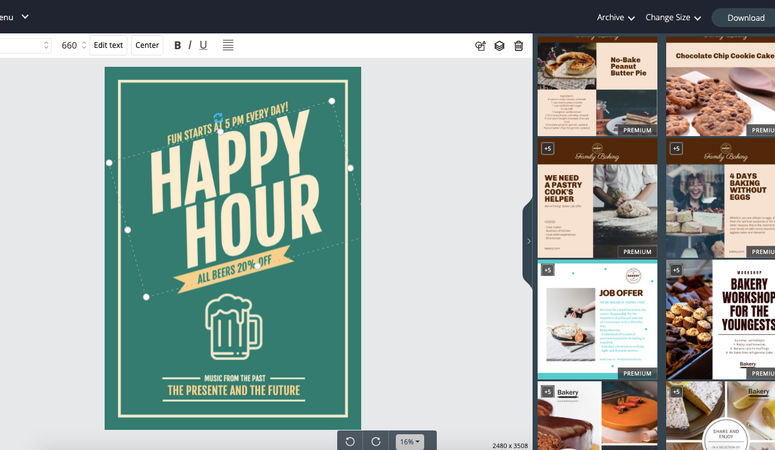Open the Change Size dropdown
Viewport: 775px width, 450px height.
pyautogui.click(x=673, y=17)
